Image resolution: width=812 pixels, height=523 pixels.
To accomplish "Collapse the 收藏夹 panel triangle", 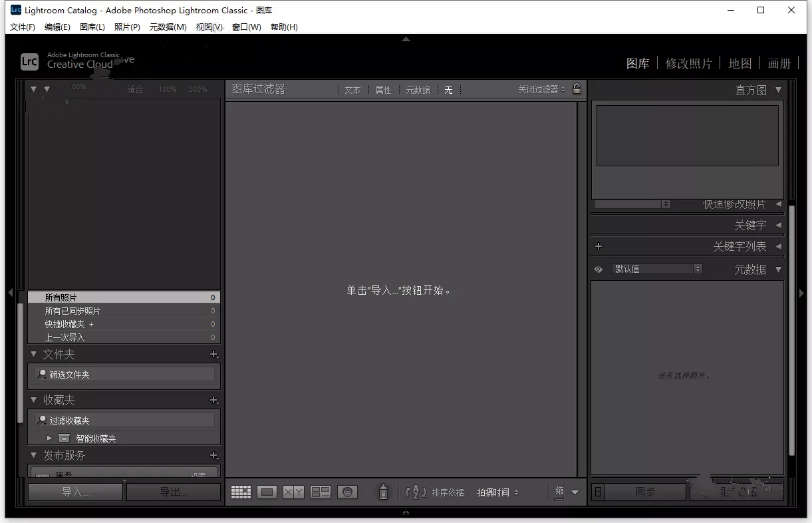I will 34,401.
